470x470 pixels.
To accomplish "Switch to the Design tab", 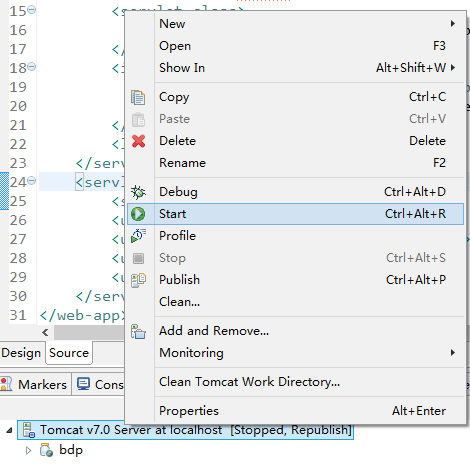I will tap(21, 353).
